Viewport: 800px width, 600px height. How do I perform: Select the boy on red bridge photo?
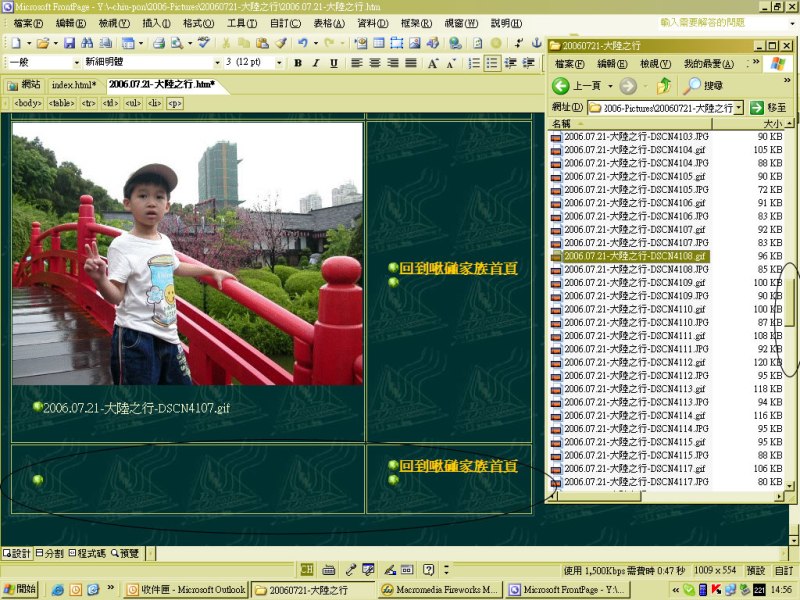187,254
